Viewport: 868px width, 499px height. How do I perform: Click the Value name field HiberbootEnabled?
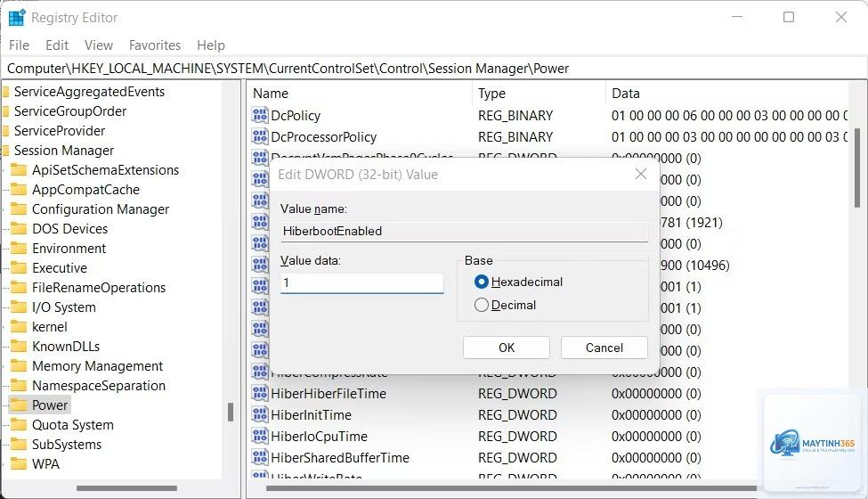click(464, 231)
